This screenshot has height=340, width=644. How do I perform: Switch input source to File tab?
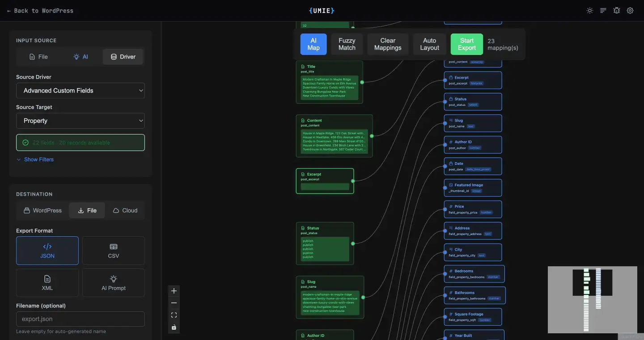pos(38,57)
